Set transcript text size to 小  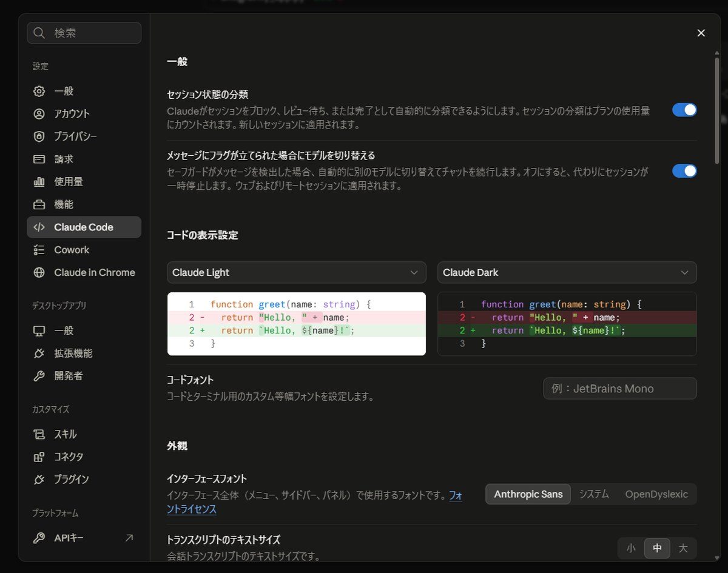coord(631,548)
